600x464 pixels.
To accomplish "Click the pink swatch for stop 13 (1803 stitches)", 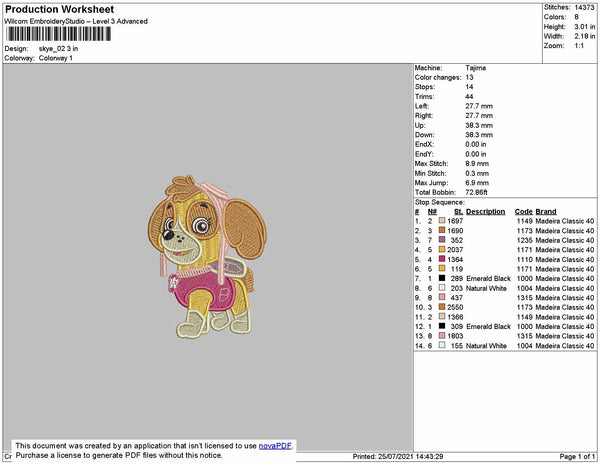I will click(x=442, y=335).
